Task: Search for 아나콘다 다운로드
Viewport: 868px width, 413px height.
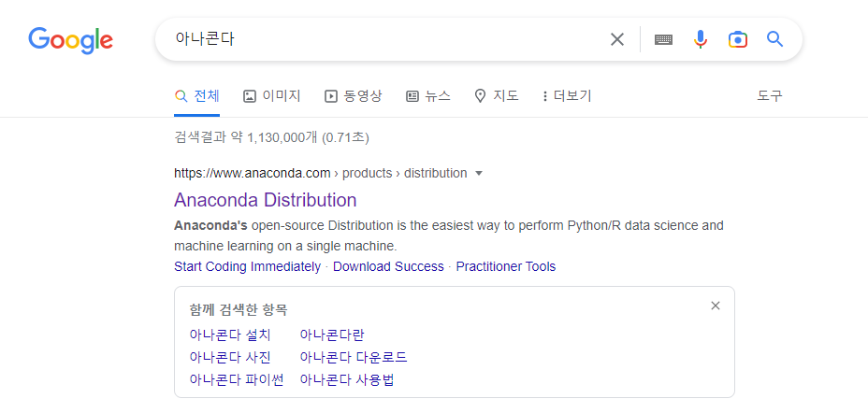Action: [354, 357]
